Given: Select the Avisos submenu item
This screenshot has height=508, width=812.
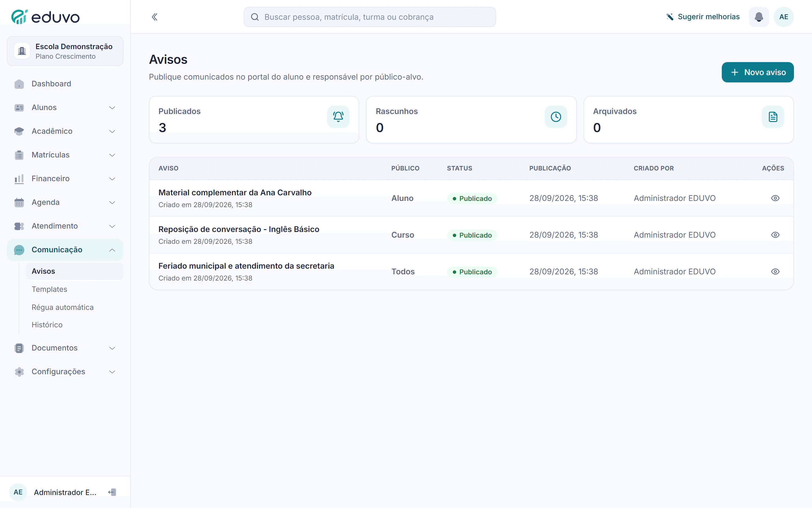Looking at the screenshot, I should [74, 271].
